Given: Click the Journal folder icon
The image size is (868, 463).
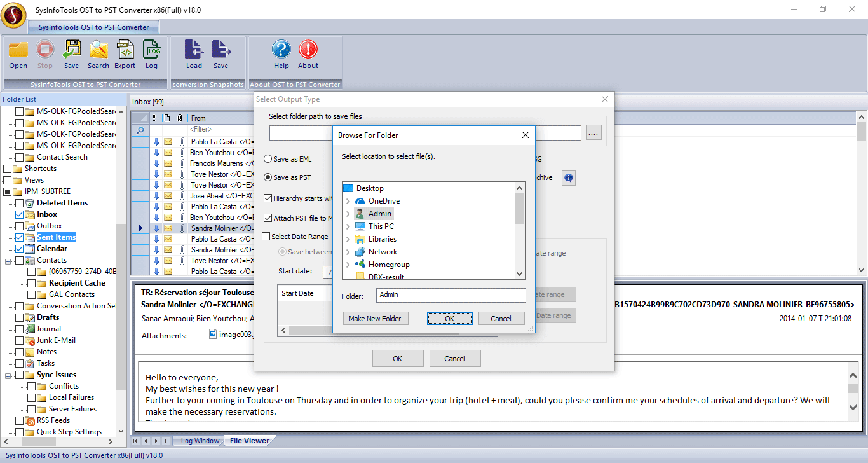Looking at the screenshot, I should coord(30,329).
